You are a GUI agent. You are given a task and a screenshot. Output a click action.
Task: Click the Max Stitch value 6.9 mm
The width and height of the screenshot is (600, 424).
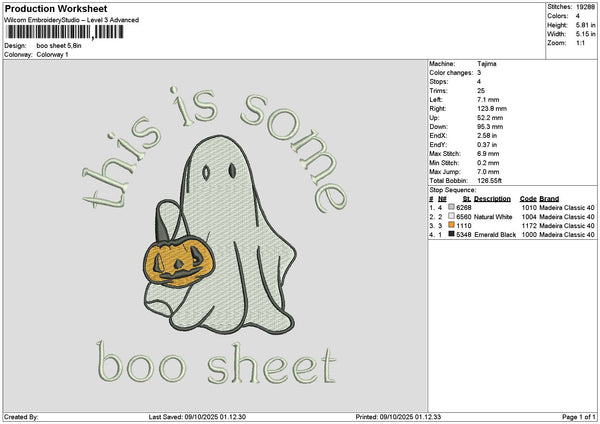tap(488, 153)
